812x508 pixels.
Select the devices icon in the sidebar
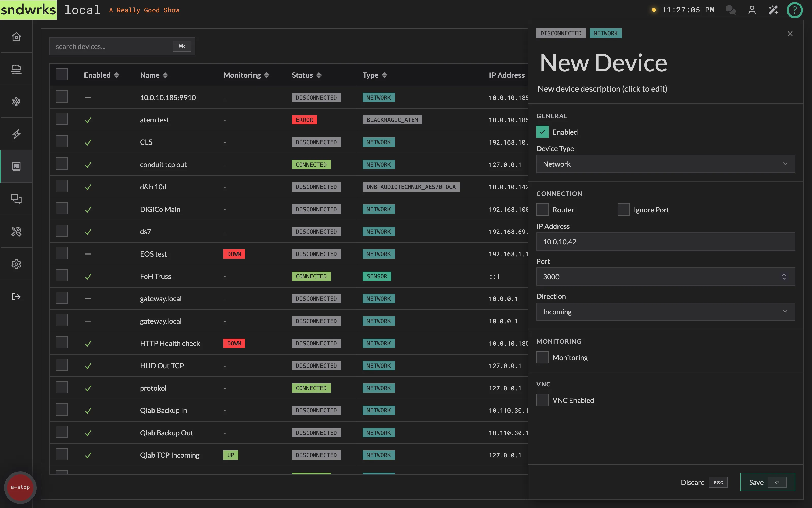(x=16, y=167)
